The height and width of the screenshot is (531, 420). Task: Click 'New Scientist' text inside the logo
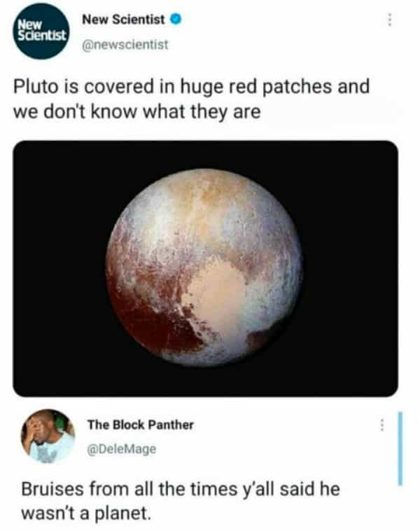41,30
